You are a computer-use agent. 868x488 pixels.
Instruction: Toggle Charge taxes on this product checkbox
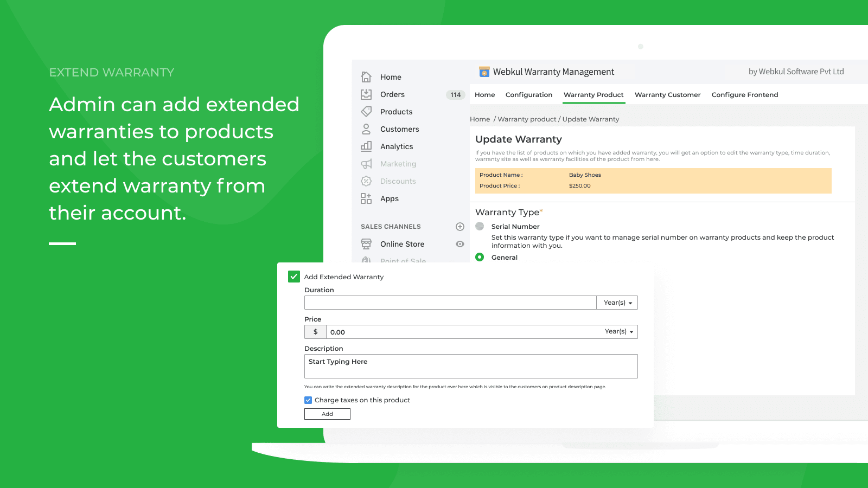pos(308,400)
